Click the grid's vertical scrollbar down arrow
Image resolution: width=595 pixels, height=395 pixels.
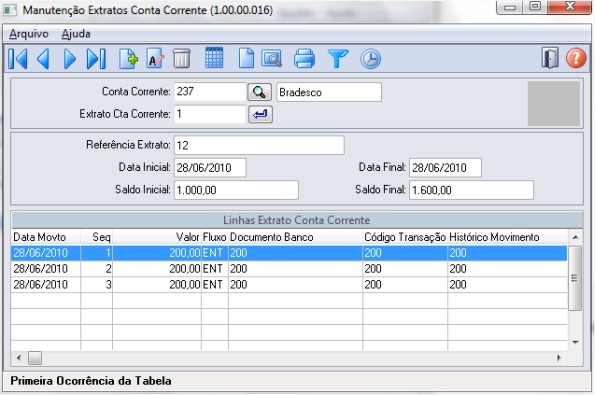575,342
